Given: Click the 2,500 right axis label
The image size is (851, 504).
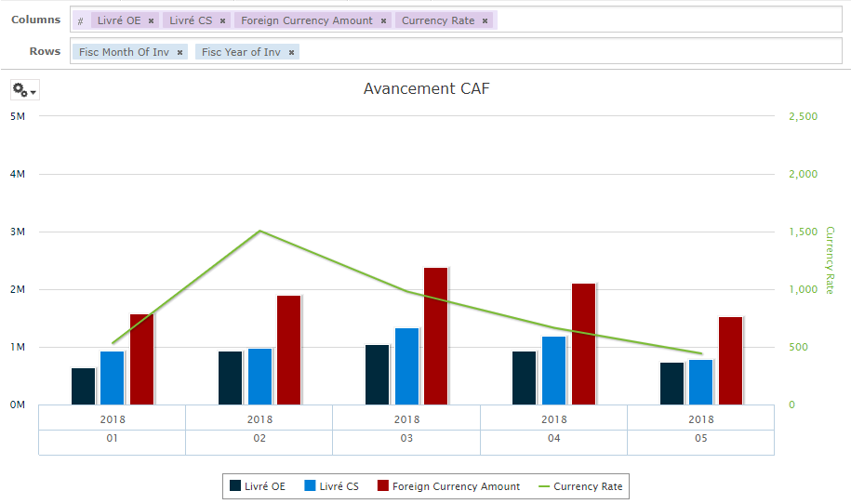Looking at the screenshot, I should coord(804,116).
